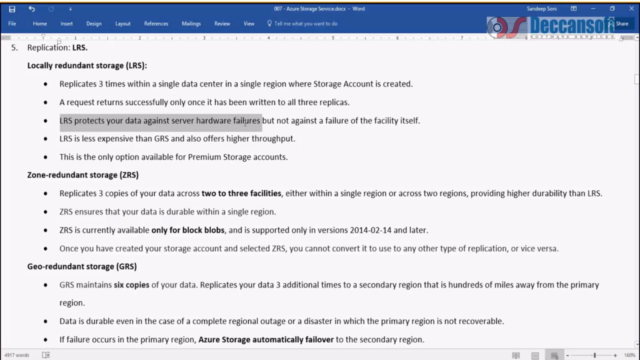640x360 pixels.
Task: Click highlighted text 'LRS protects your data'
Action: tap(160, 121)
